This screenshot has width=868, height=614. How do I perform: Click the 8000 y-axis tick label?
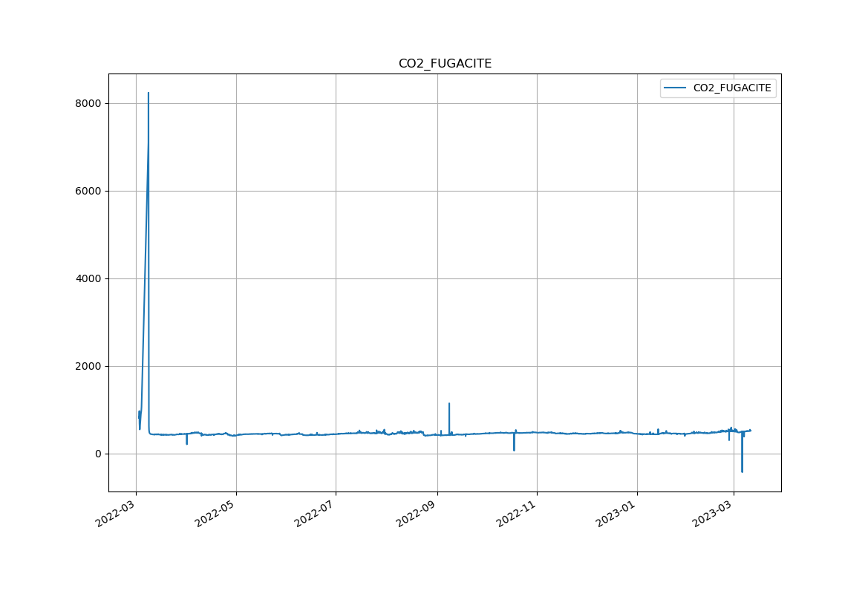89,103
